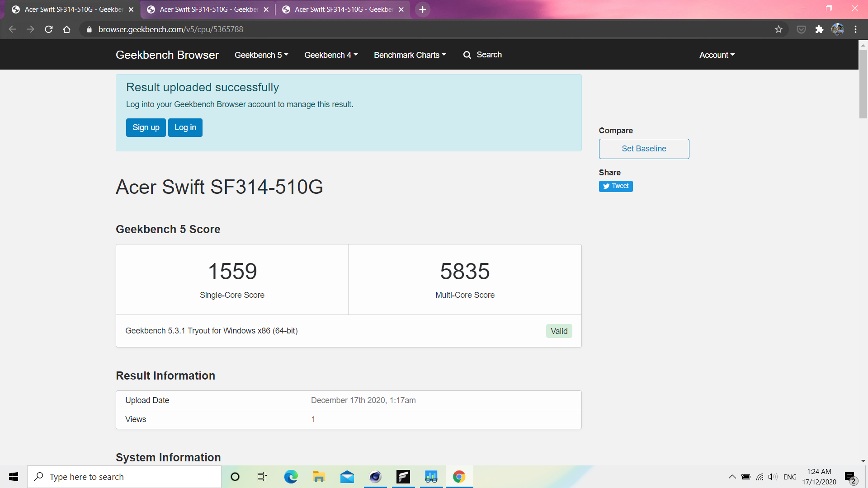Open the Mail app on taskbar
The height and width of the screenshot is (488, 868).
pos(347,477)
